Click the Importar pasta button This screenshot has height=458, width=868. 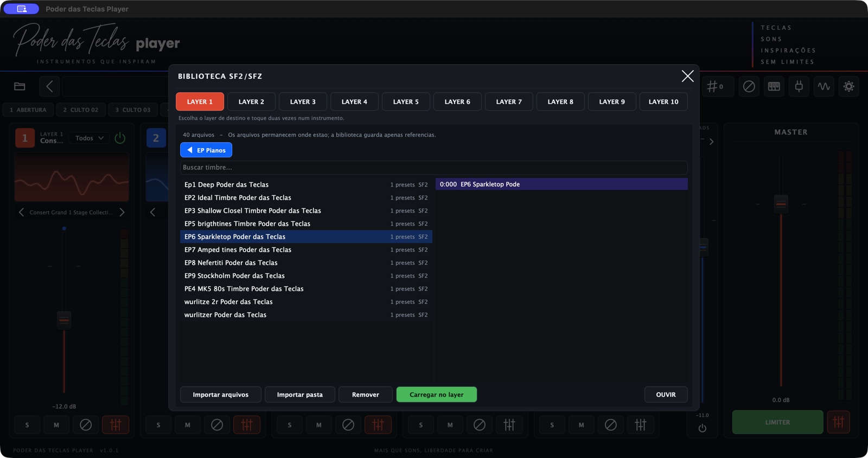coord(300,395)
